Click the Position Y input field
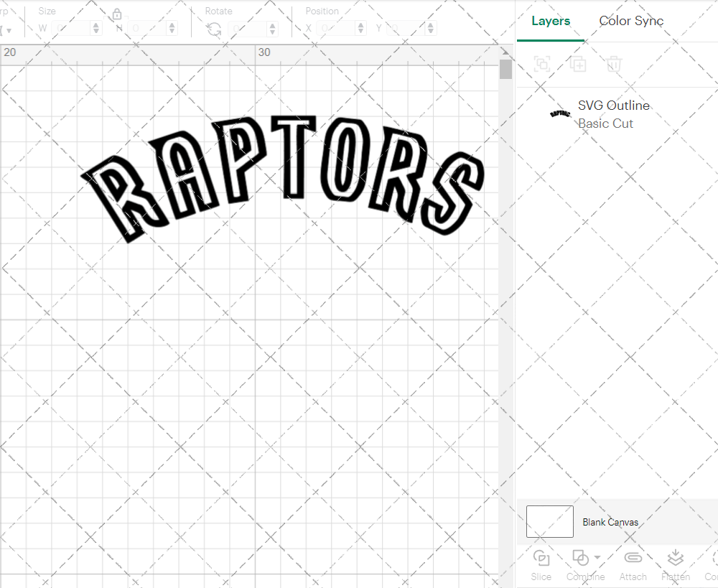Viewport: 718px width, 588px height. click(406, 29)
